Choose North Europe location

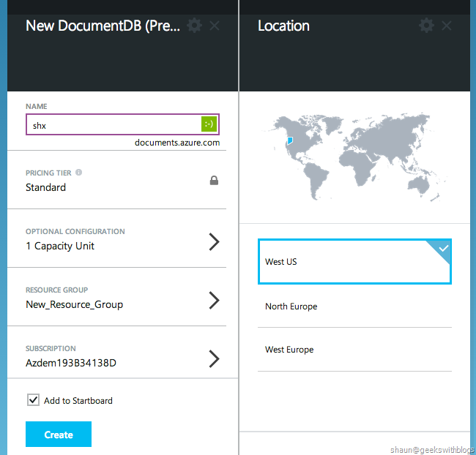click(x=354, y=307)
